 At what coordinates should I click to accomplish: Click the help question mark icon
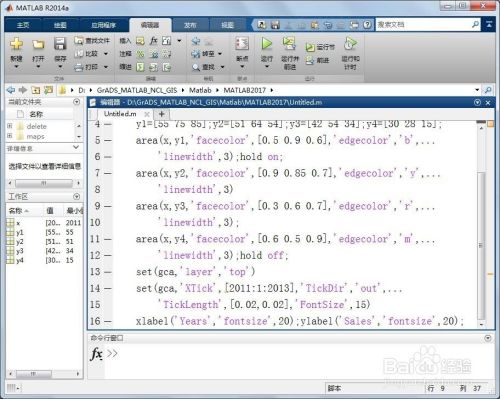pos(367,25)
